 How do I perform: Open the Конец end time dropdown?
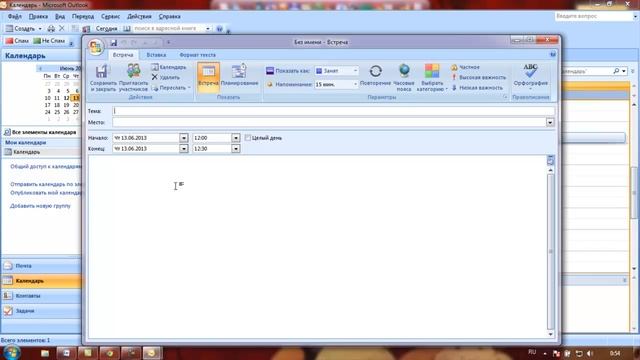236,149
